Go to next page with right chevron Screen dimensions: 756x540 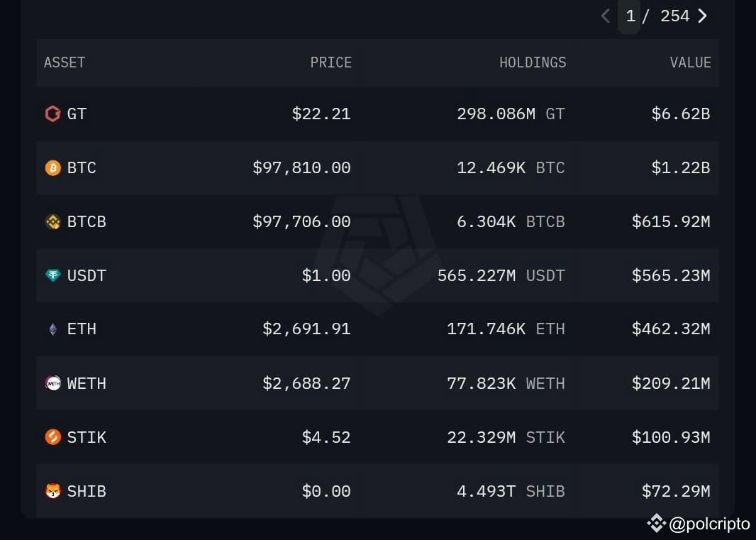click(703, 16)
